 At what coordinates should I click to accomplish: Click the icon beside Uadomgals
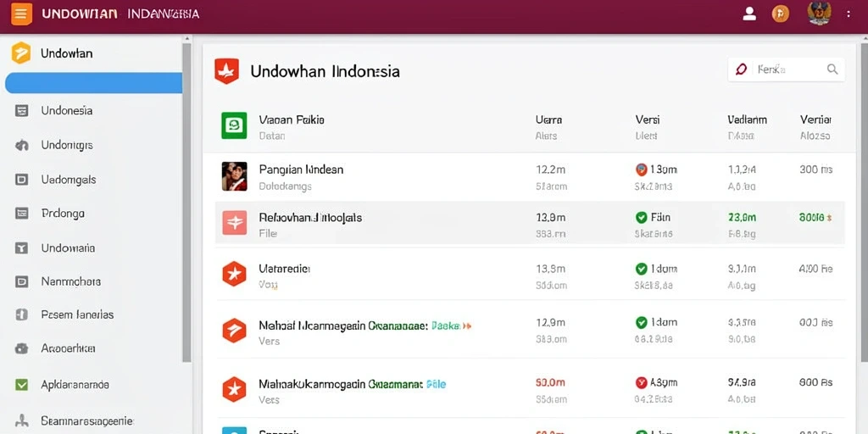tap(21, 180)
